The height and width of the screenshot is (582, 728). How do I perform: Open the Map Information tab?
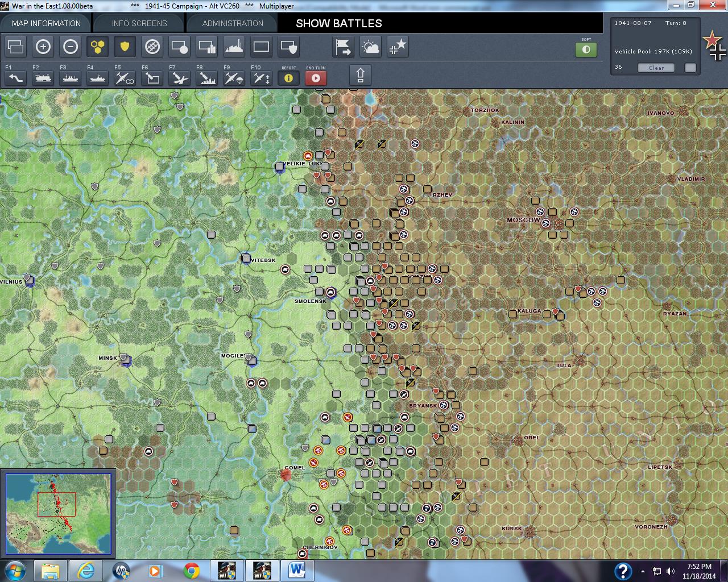point(46,23)
